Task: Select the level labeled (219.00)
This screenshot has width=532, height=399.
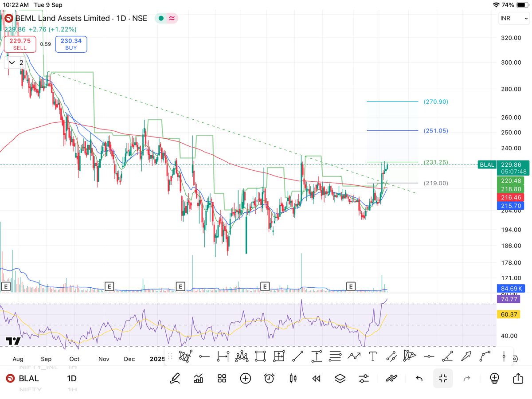Action: pyautogui.click(x=436, y=183)
